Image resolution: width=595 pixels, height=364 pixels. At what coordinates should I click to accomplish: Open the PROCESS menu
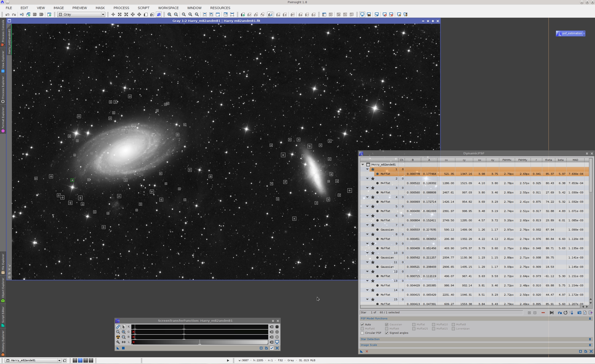tap(121, 8)
